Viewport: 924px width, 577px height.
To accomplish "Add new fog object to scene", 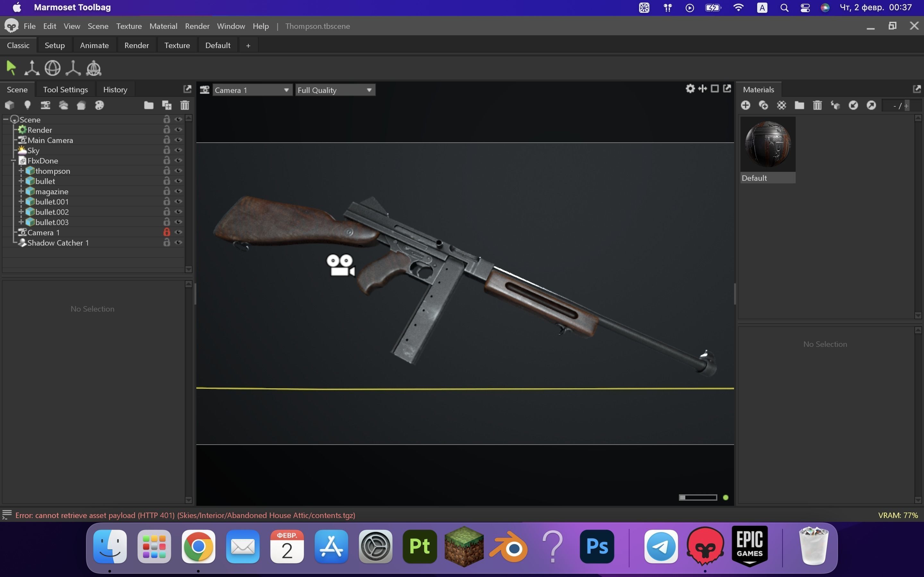I will pos(64,105).
